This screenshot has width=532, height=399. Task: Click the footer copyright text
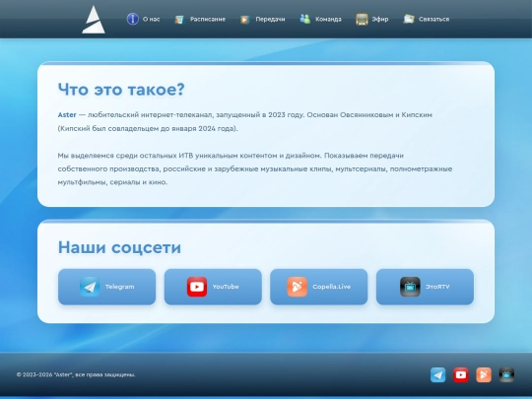point(76,375)
